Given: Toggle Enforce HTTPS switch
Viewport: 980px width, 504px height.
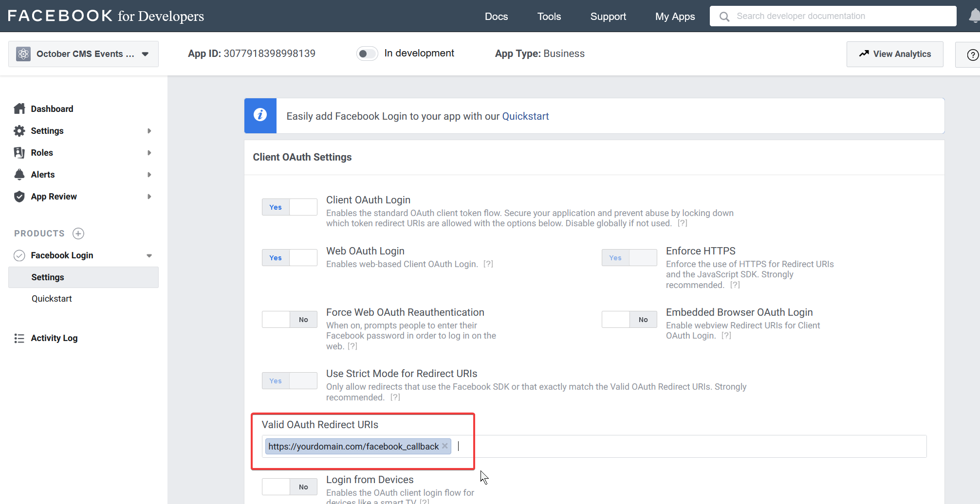Looking at the screenshot, I should click(x=629, y=257).
